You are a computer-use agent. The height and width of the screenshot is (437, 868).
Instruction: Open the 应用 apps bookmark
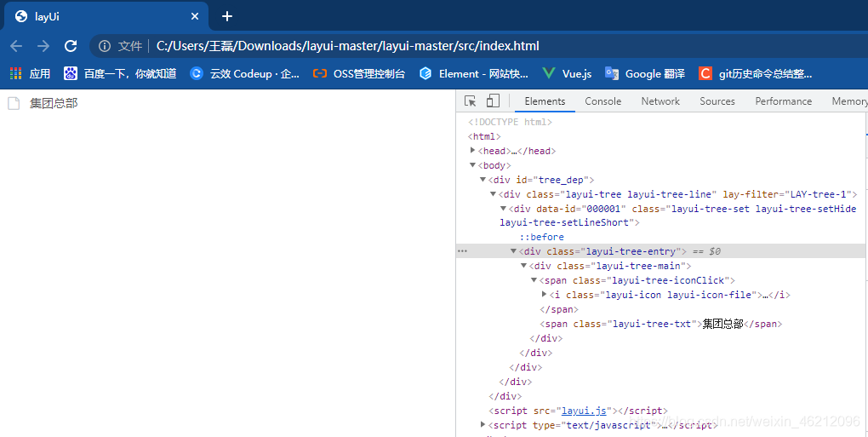point(30,73)
